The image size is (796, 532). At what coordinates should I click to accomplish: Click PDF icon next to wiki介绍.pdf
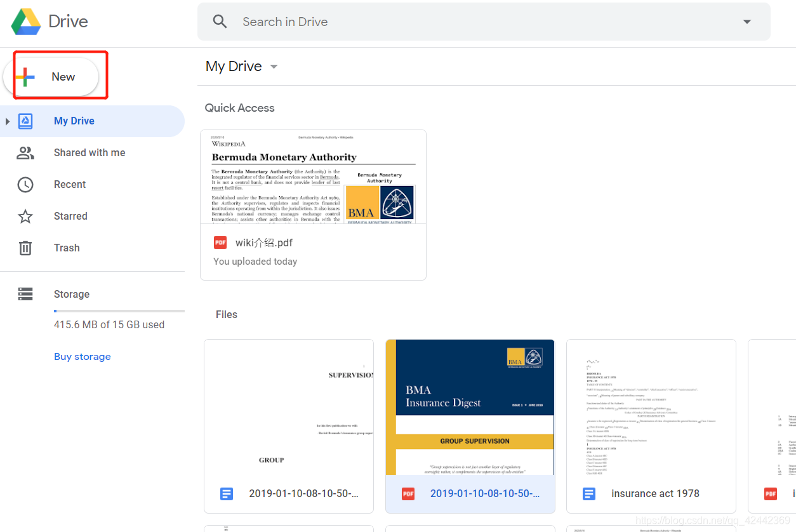pos(220,243)
